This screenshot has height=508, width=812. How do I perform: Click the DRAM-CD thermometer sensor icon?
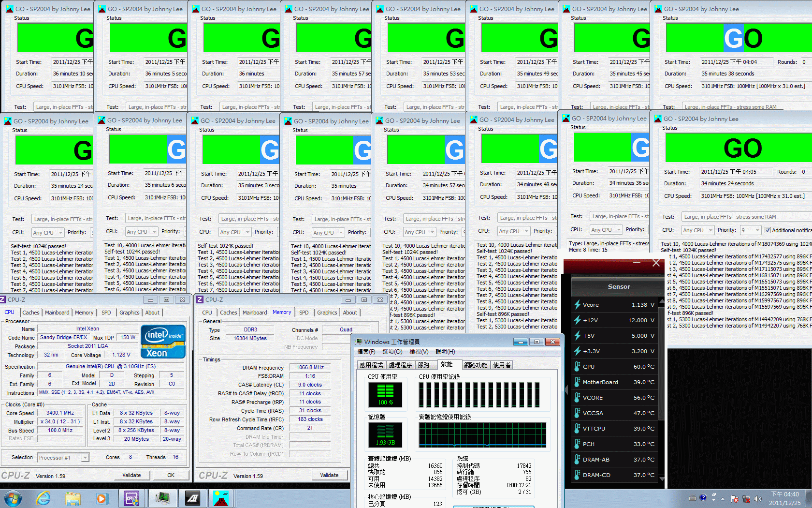click(577, 475)
